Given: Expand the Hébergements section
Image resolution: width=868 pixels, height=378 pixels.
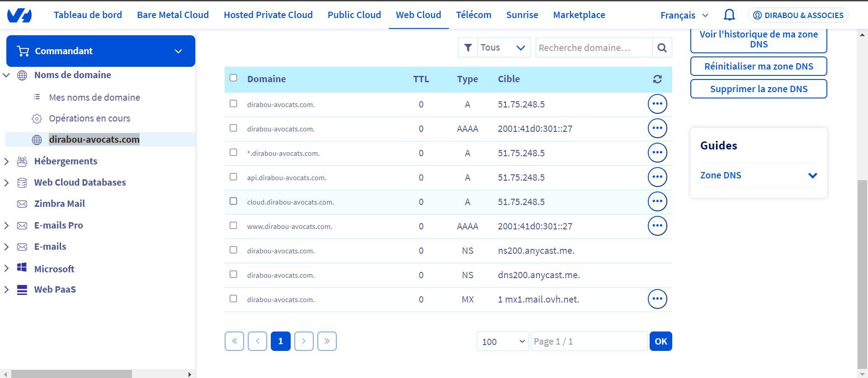Looking at the screenshot, I should pos(6,161).
